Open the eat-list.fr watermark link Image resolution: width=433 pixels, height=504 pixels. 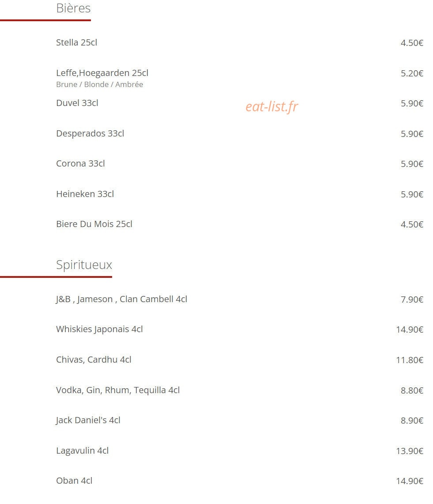[x=272, y=107]
